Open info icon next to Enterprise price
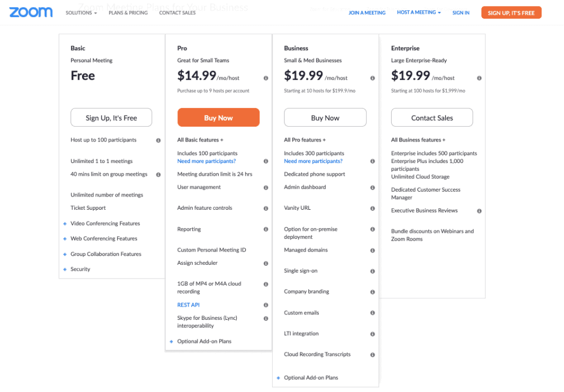564x392 pixels. [479, 78]
